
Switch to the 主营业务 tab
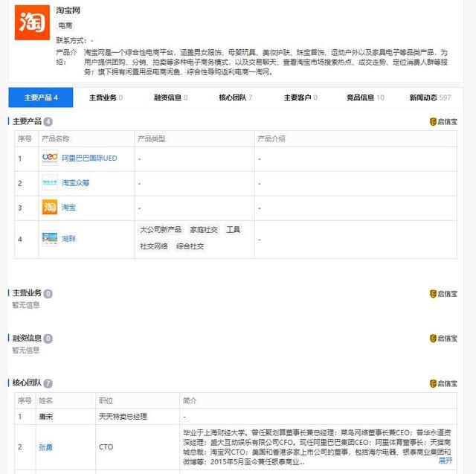point(106,97)
